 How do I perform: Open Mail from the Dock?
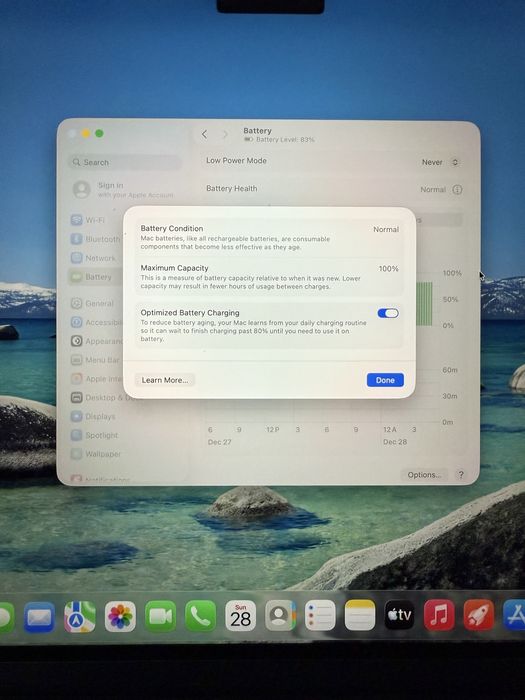39,617
